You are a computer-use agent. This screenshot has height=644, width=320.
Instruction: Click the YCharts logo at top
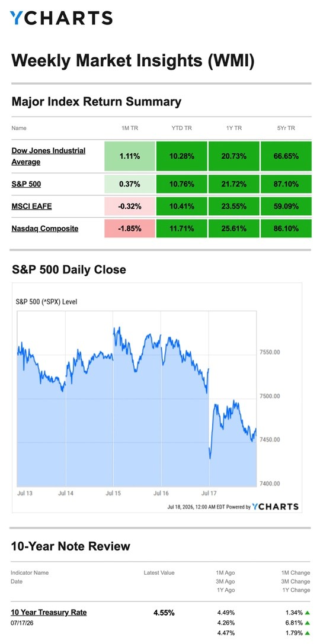click(x=61, y=18)
